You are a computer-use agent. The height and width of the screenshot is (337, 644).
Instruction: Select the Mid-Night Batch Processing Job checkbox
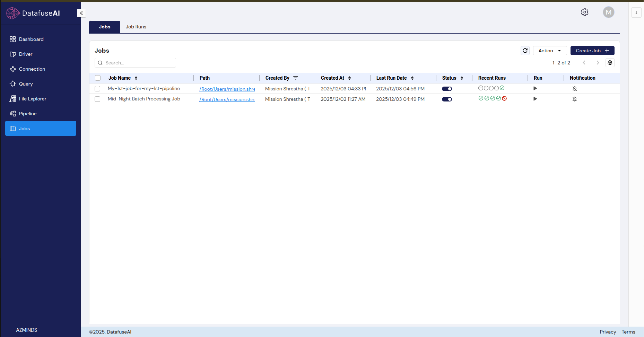point(97,99)
